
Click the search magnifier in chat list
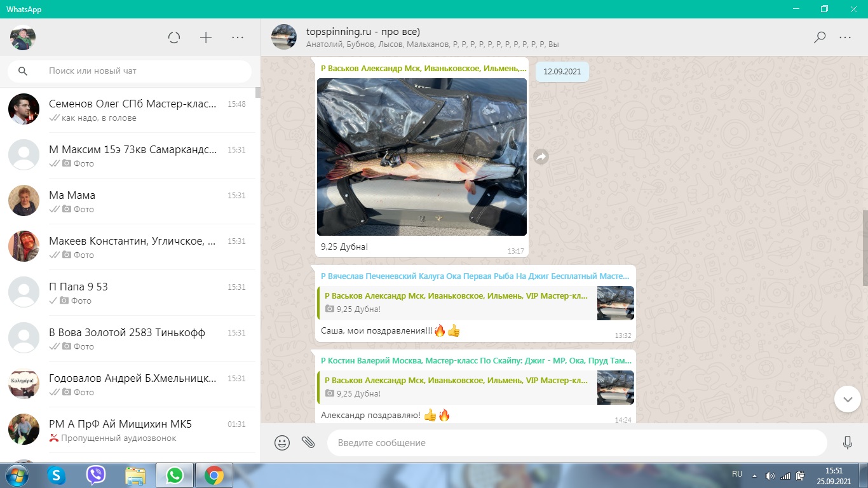(x=23, y=71)
